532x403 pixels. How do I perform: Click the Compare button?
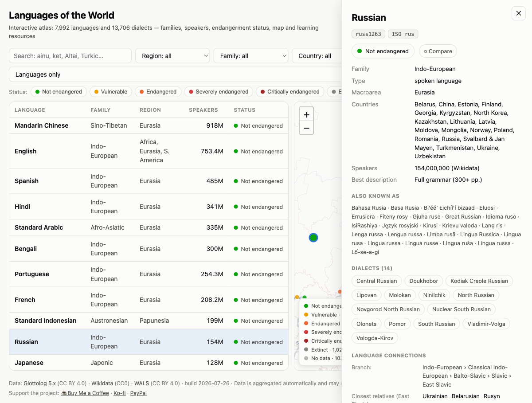pos(438,51)
